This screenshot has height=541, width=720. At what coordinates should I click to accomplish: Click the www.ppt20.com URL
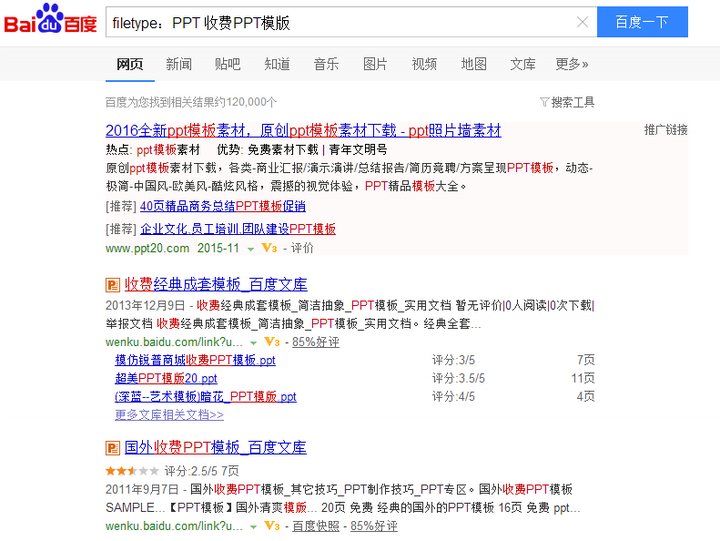[147, 248]
